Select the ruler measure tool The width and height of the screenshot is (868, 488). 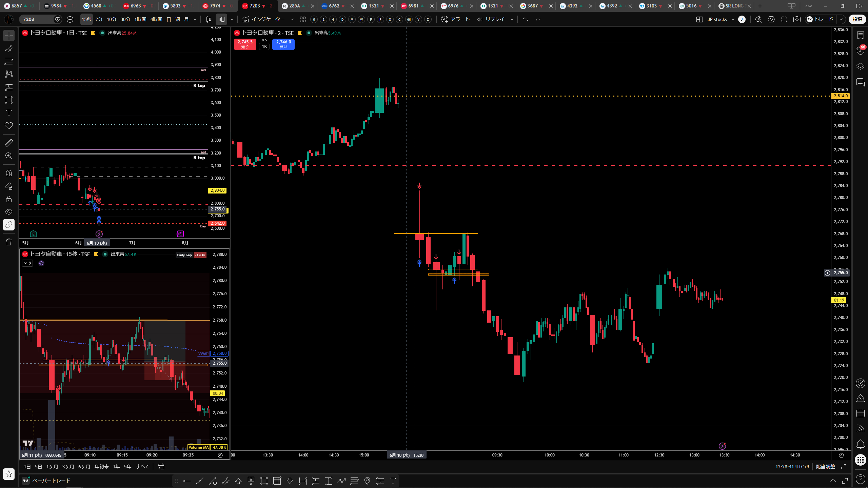click(9, 143)
